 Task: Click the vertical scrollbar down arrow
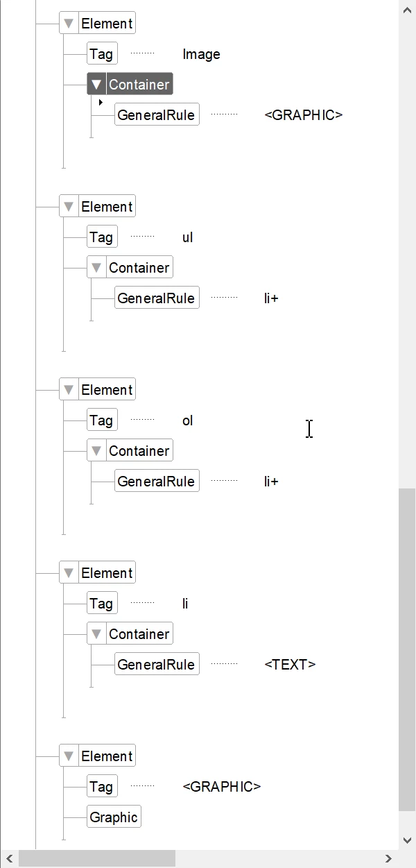pyautogui.click(x=407, y=841)
